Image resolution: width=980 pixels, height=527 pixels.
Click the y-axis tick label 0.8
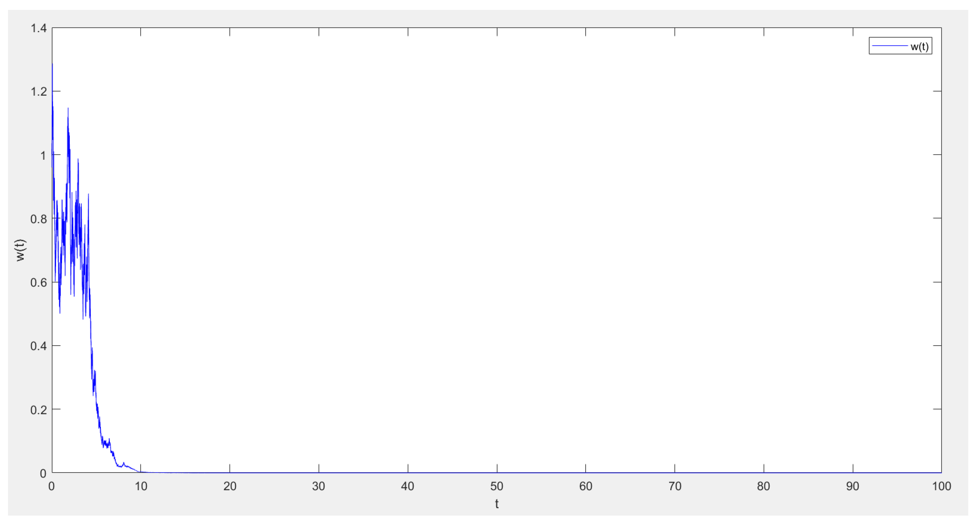pos(39,219)
